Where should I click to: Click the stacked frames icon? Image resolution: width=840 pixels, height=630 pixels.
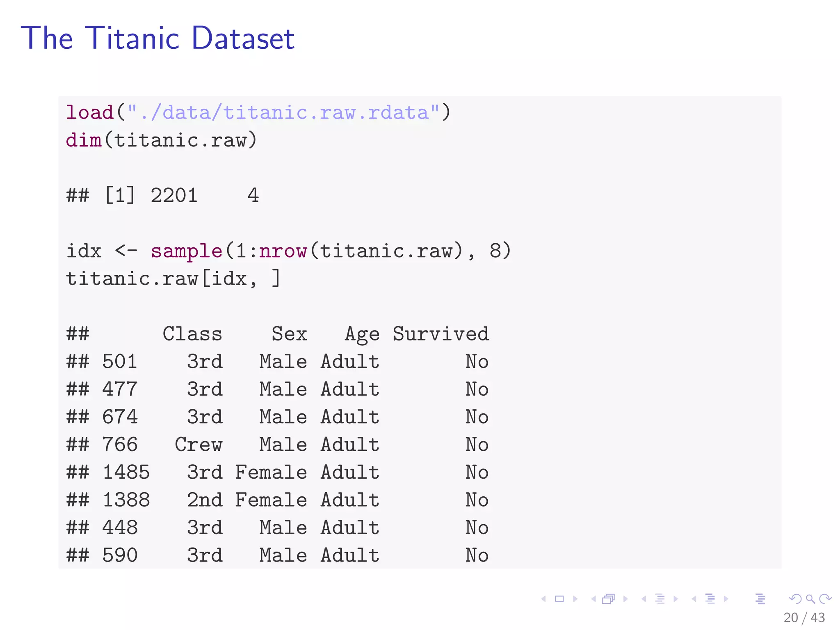point(609,599)
